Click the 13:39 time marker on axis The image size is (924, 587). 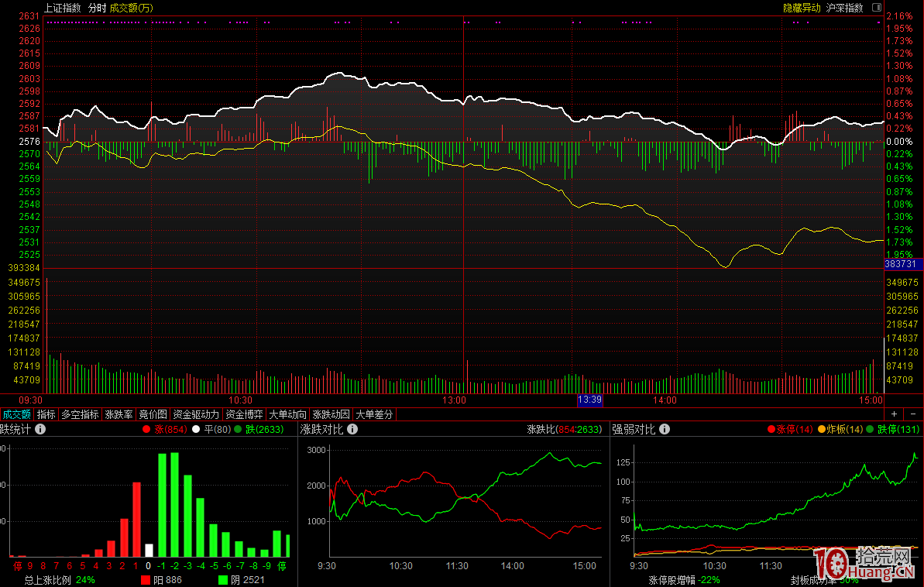pos(589,400)
